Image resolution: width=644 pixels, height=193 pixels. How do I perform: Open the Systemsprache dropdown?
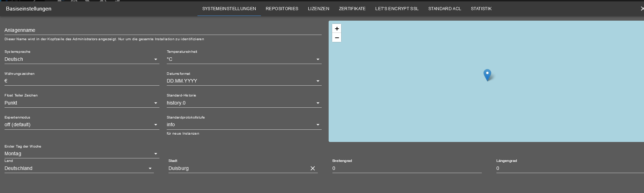(82, 59)
